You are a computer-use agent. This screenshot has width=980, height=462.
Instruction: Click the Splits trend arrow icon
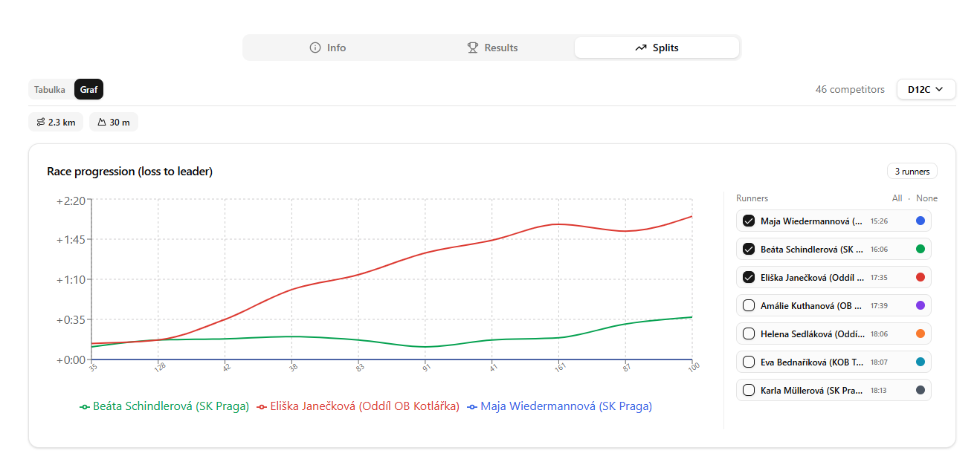pyautogui.click(x=641, y=48)
